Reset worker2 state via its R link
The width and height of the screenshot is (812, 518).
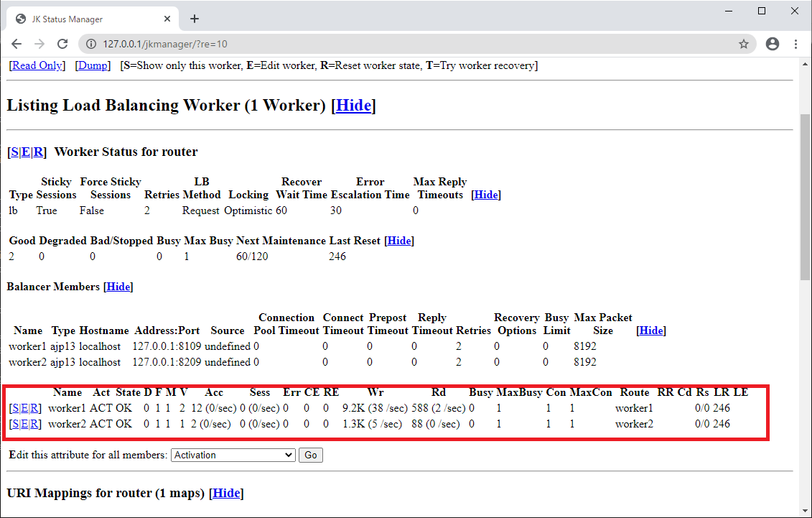[x=34, y=424]
